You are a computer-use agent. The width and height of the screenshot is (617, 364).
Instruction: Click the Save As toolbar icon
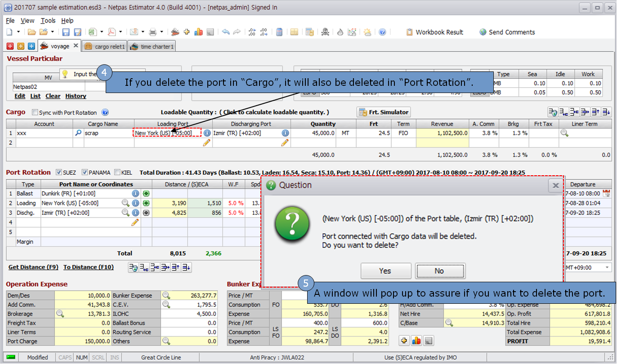pos(77,32)
